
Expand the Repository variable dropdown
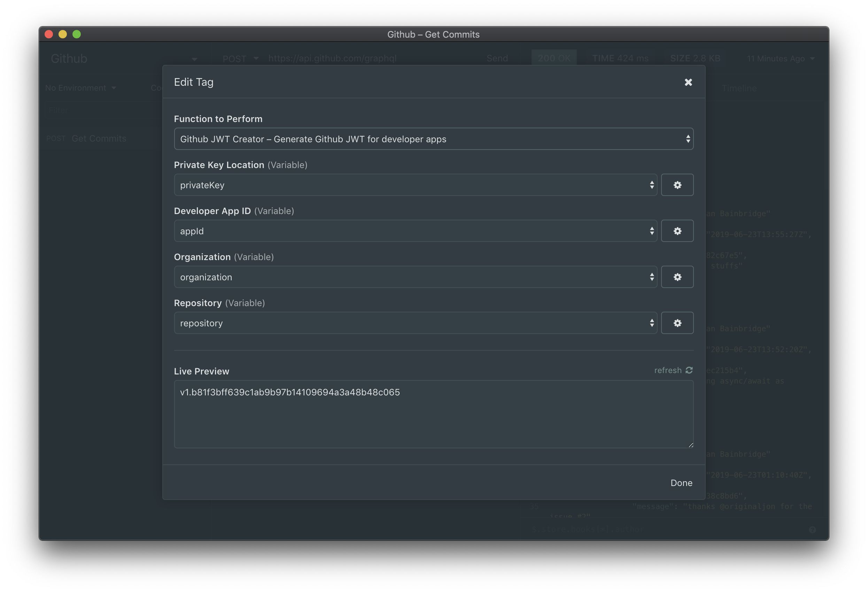coord(415,323)
